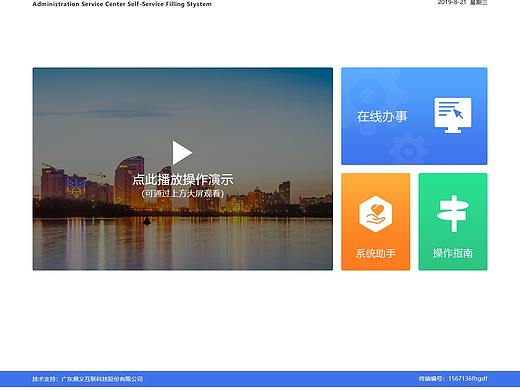Click the 可通过上方大屏观看 subtitle text

click(183, 193)
